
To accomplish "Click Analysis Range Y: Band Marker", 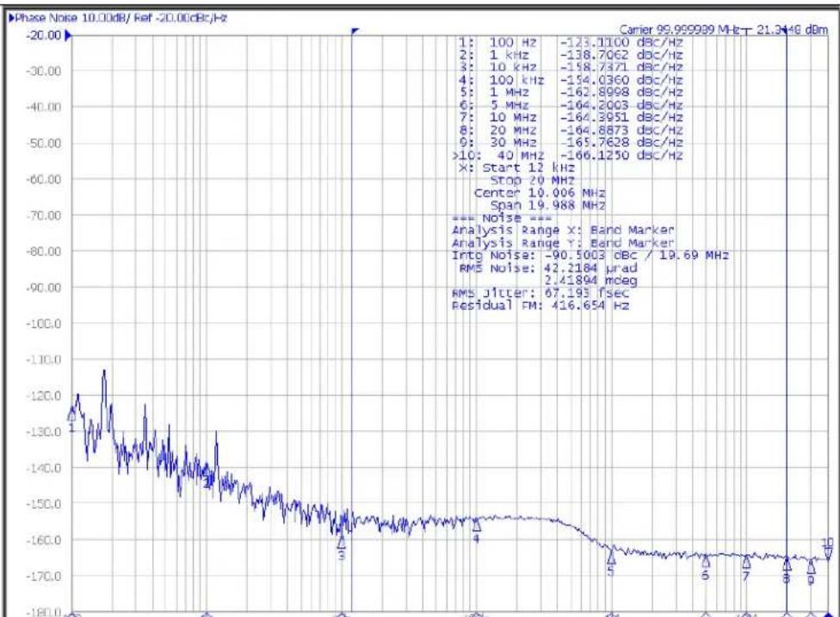I will (563, 244).
